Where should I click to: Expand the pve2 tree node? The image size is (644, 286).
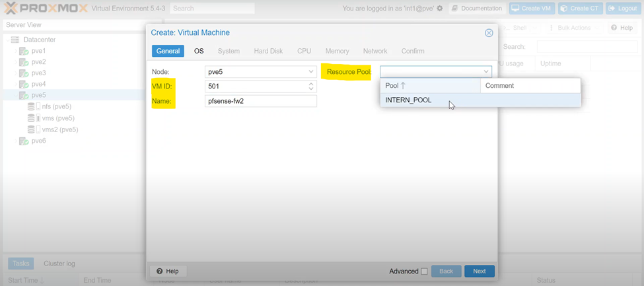[16, 62]
